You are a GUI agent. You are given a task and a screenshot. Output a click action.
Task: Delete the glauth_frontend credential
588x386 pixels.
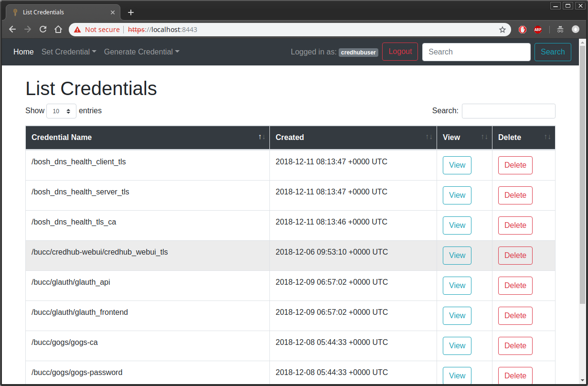pos(515,316)
